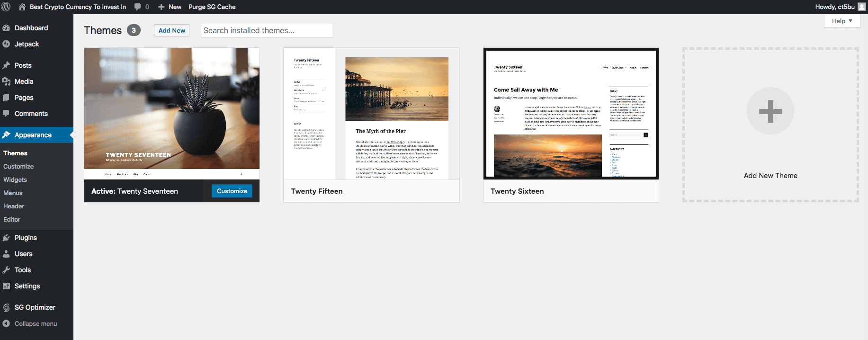This screenshot has height=340, width=868.
Task: Open the Jetpack menu item
Action: coord(27,44)
